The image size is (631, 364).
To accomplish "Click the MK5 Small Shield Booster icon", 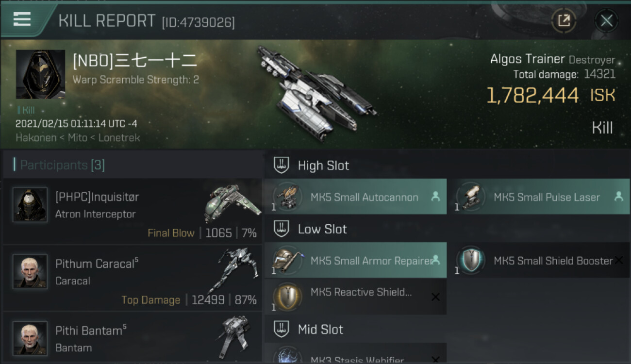I will 470,261.
